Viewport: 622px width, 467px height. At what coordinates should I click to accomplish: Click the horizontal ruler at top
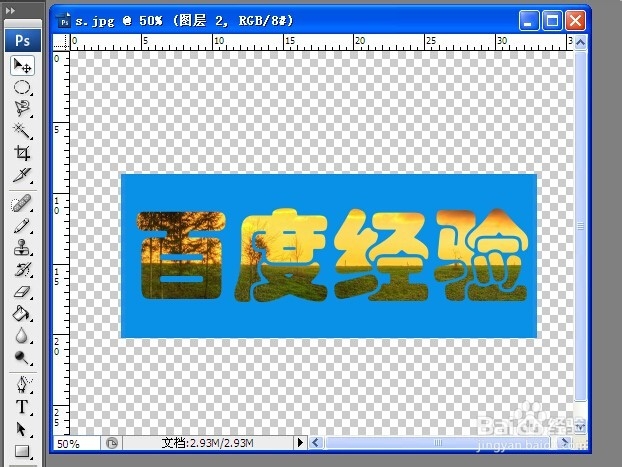click(x=322, y=42)
